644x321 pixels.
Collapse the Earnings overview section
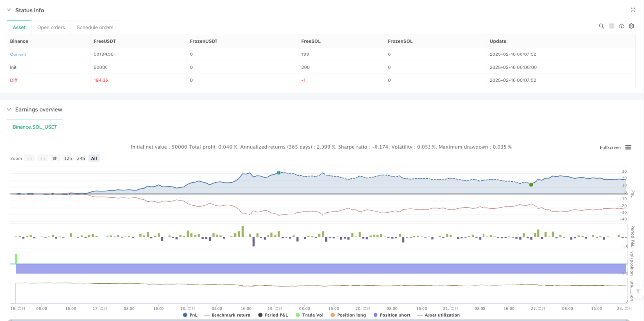(x=8, y=110)
